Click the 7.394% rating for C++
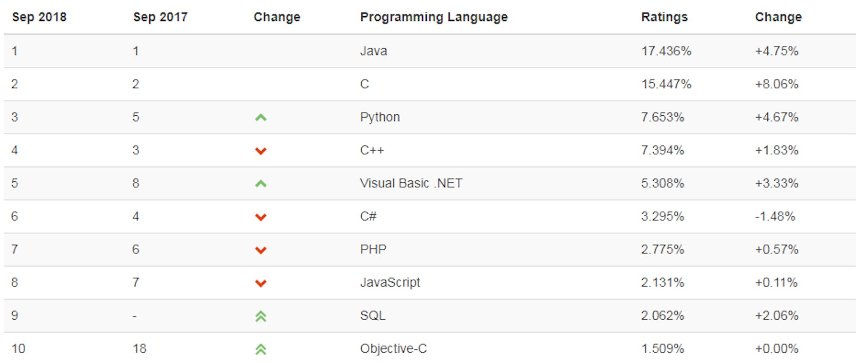This screenshot has height=363, width=868. point(662,150)
